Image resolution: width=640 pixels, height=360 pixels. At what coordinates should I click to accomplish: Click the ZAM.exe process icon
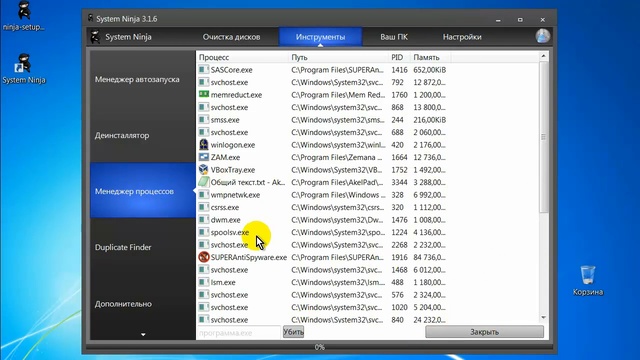point(203,157)
